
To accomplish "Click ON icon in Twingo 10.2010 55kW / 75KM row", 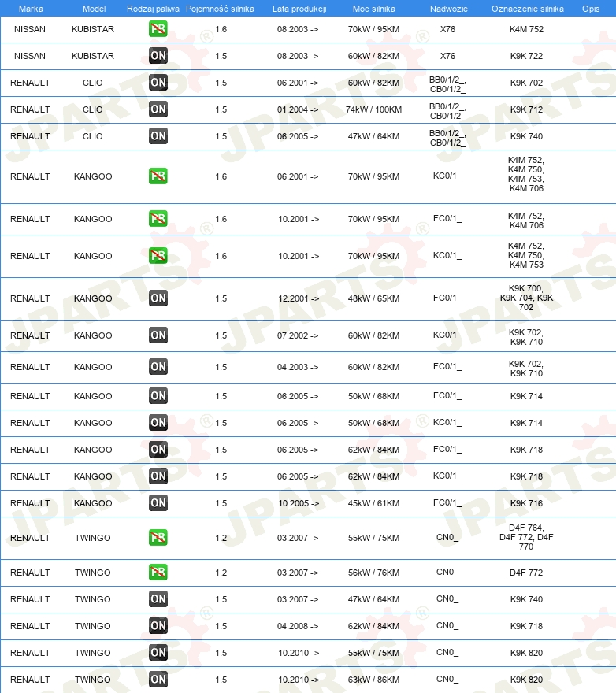I will point(158,653).
